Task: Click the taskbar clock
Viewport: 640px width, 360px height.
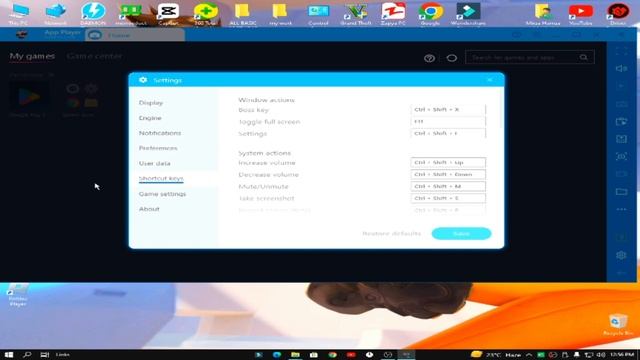Action: pyautogui.click(x=622, y=355)
